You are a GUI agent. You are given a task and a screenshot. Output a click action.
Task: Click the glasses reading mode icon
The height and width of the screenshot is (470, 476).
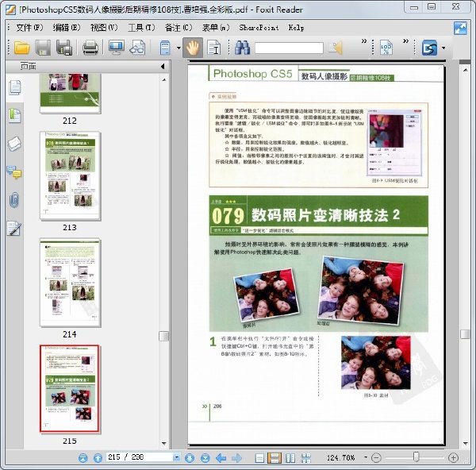137,48
